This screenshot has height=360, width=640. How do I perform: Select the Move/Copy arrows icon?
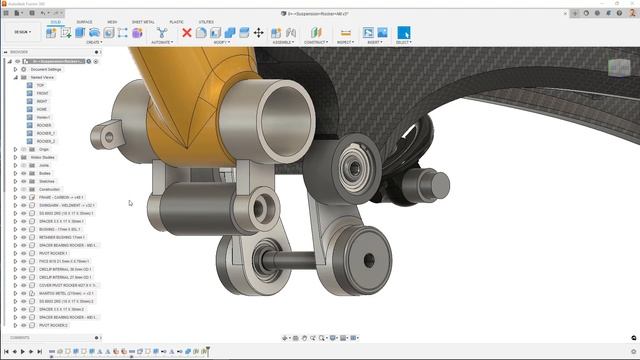pyautogui.click(x=258, y=33)
